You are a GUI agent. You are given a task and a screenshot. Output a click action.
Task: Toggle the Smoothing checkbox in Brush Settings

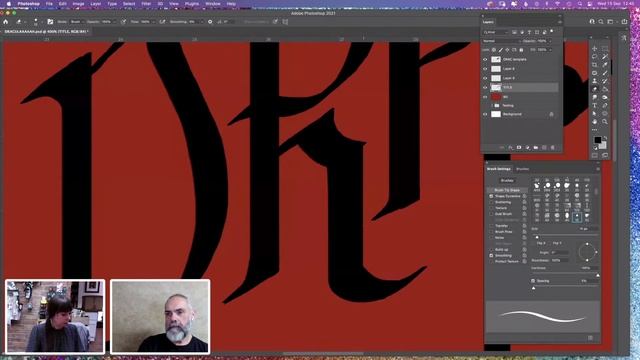(491, 256)
